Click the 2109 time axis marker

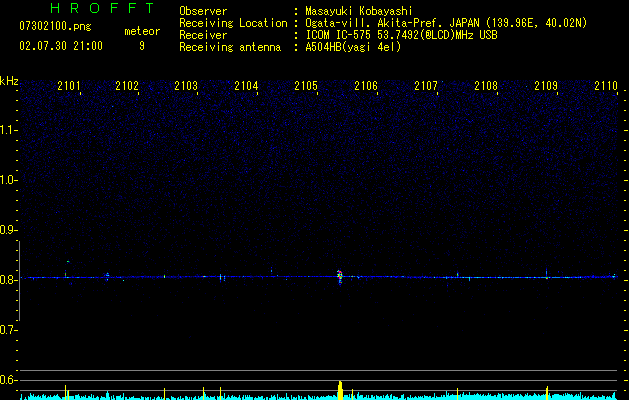pyautogui.click(x=546, y=86)
